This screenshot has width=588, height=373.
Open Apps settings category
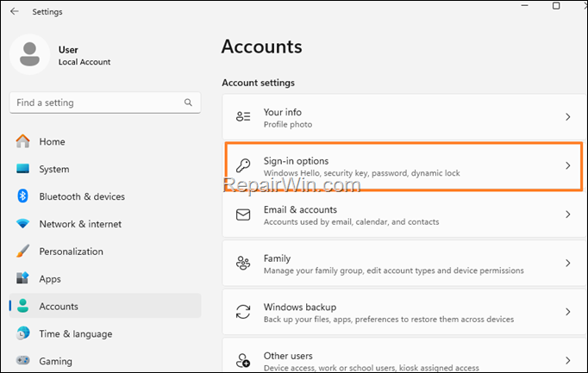tap(105, 278)
